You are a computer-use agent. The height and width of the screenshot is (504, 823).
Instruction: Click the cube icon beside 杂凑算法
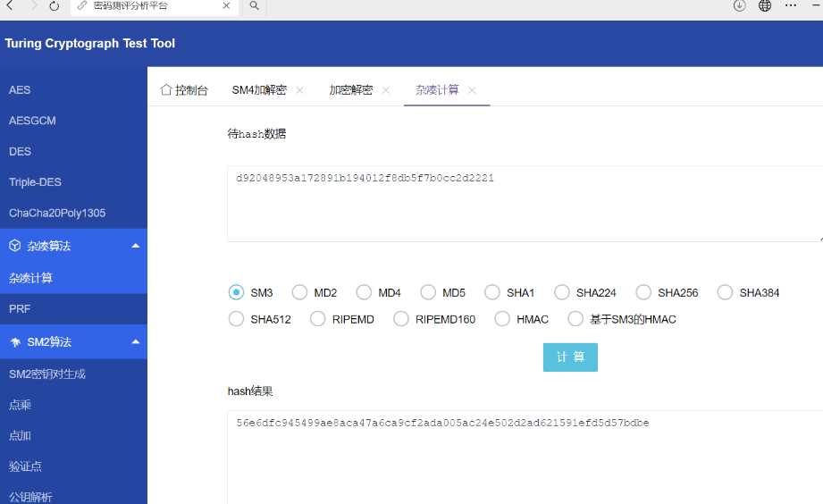tap(15, 246)
